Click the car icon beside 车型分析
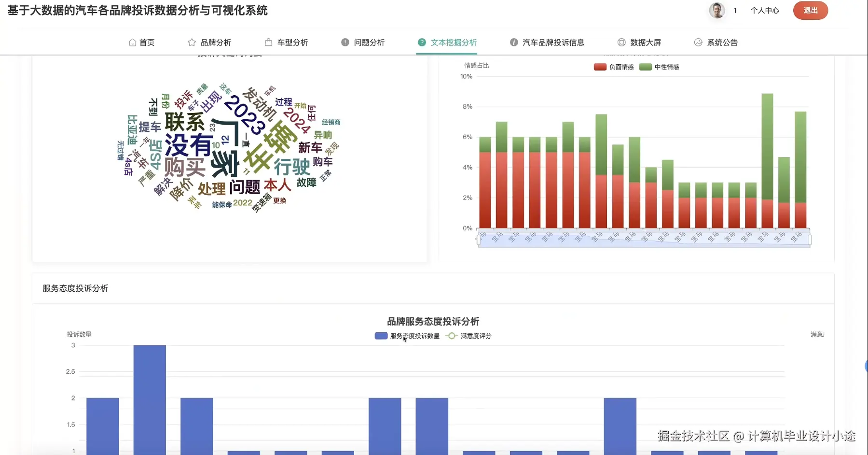The width and height of the screenshot is (868, 455). click(x=267, y=42)
